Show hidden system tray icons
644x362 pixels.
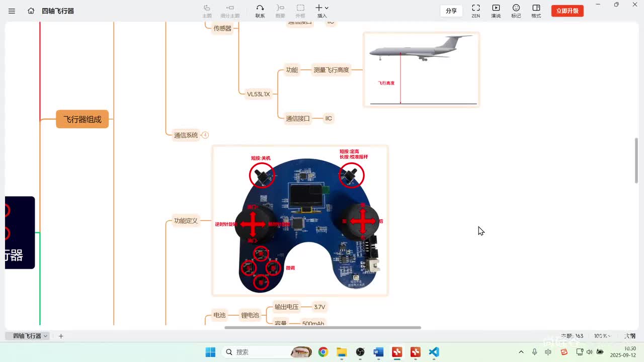(x=521, y=352)
